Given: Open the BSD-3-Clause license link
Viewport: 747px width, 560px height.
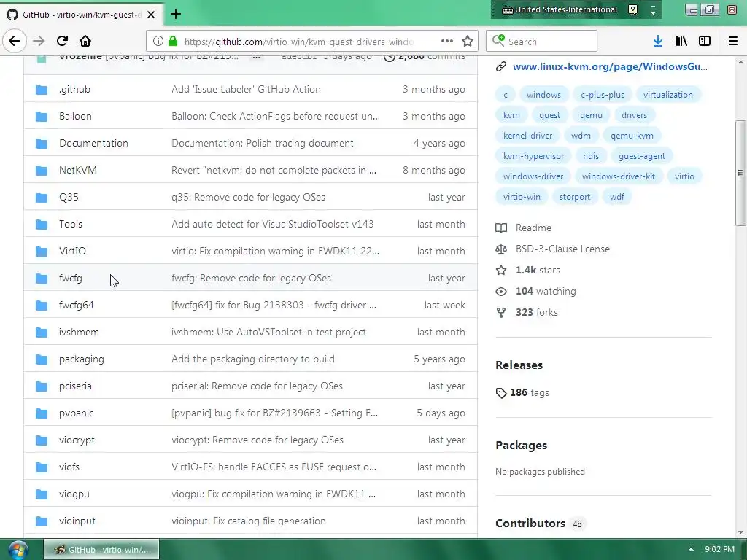Looking at the screenshot, I should click(562, 249).
